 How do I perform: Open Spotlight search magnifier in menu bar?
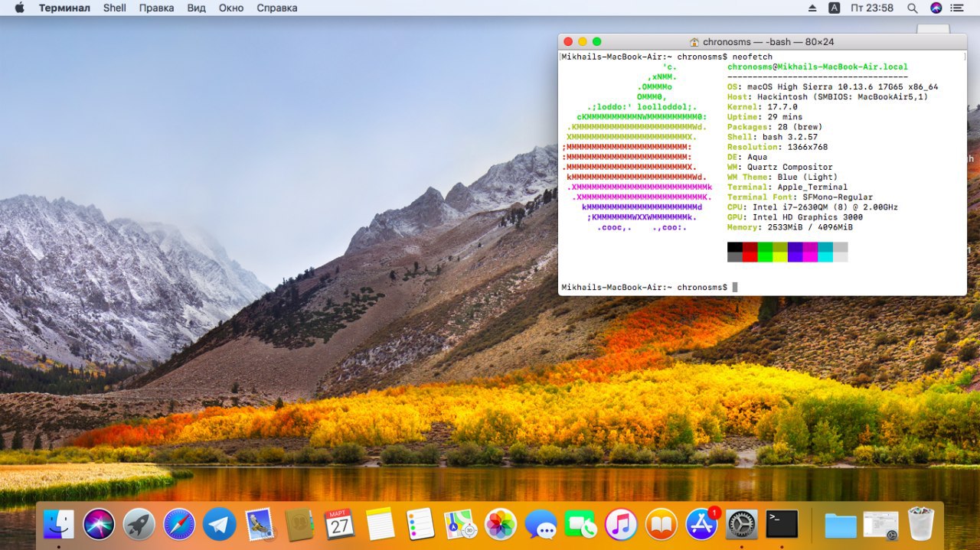tap(912, 8)
